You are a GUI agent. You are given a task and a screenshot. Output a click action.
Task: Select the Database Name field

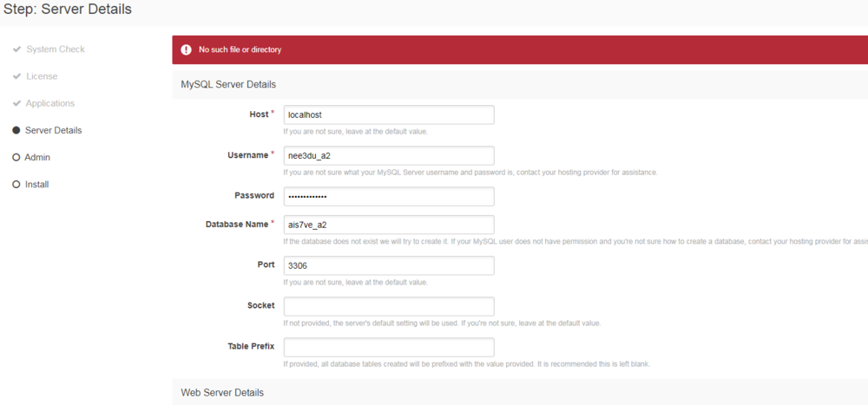[389, 225]
